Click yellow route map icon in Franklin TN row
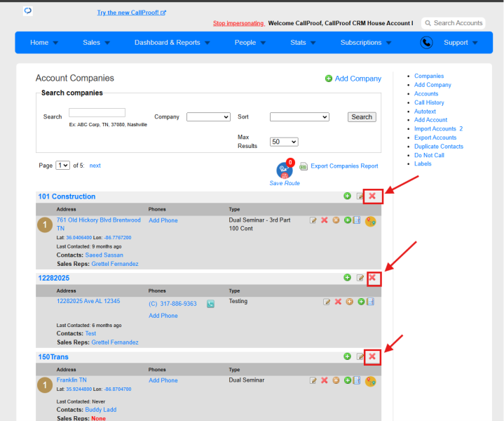This screenshot has height=421, width=504. (x=371, y=382)
